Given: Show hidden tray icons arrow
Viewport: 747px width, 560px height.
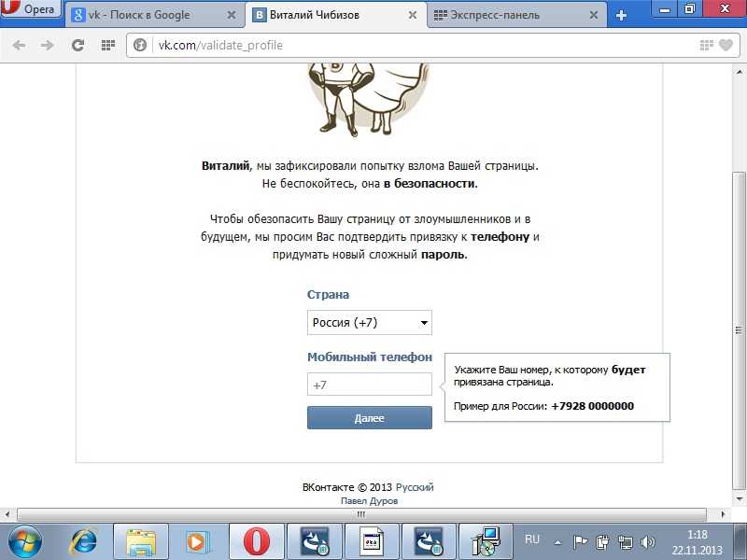Looking at the screenshot, I should pyautogui.click(x=557, y=542).
